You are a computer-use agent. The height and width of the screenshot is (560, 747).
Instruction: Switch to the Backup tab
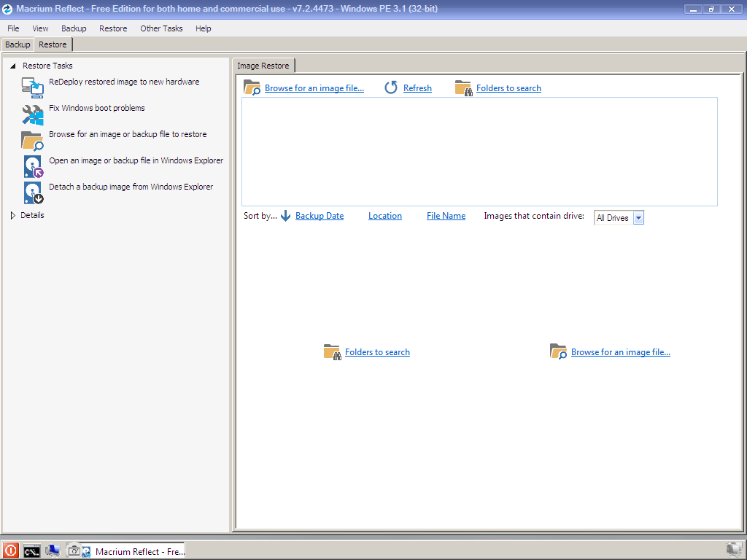tap(18, 44)
